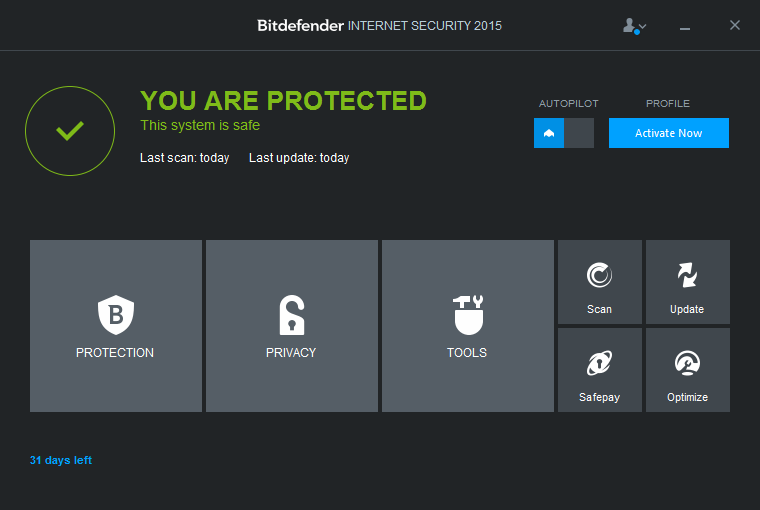
Task: Click the '31 days left' link
Action: (61, 460)
